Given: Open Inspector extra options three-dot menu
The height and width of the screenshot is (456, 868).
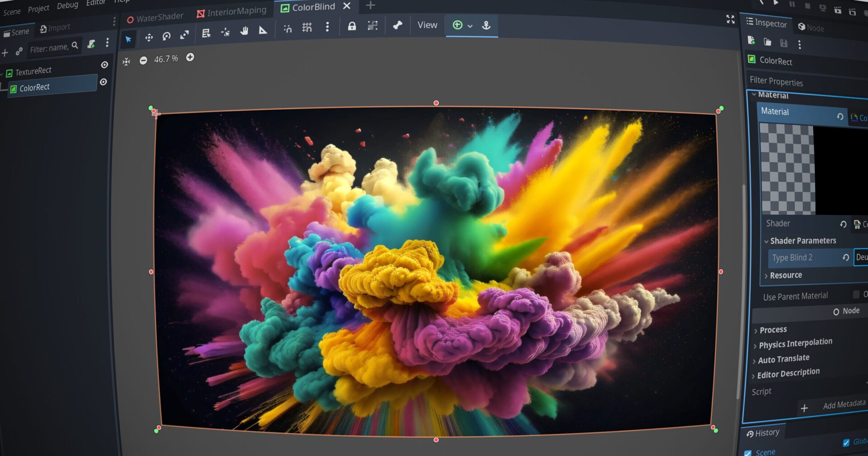Looking at the screenshot, I should pos(799,44).
